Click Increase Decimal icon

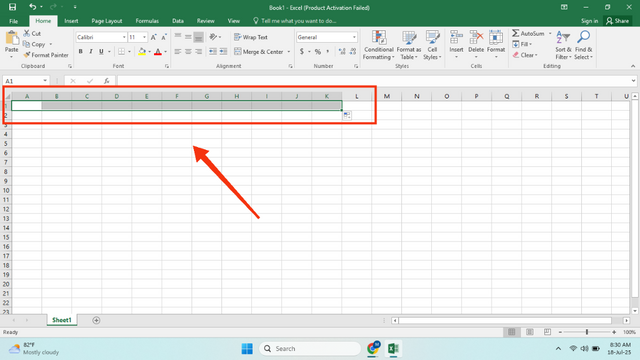coord(342,51)
